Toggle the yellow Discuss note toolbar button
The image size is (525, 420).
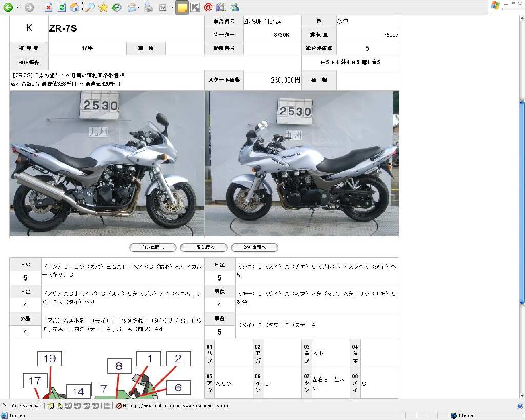182,7
